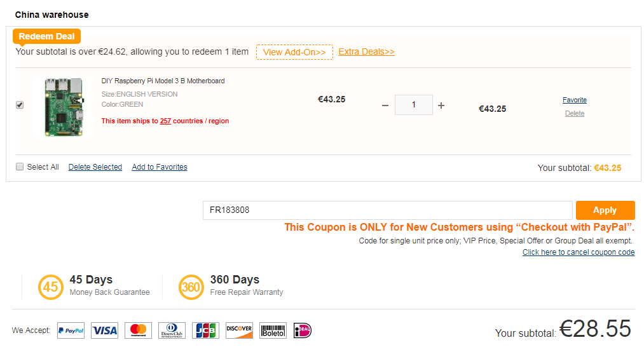Viewport: 644px width, 347px height.
Task: Click the Boleto payment icon
Action: (x=273, y=330)
